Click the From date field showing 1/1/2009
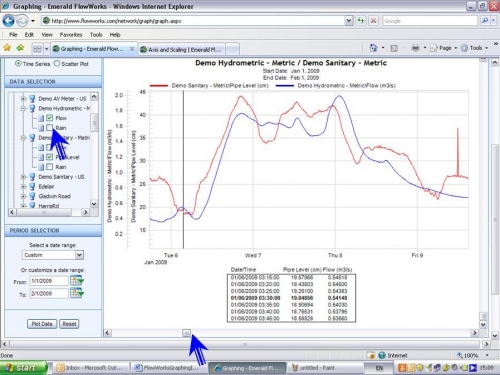500x375 pixels. point(49,281)
